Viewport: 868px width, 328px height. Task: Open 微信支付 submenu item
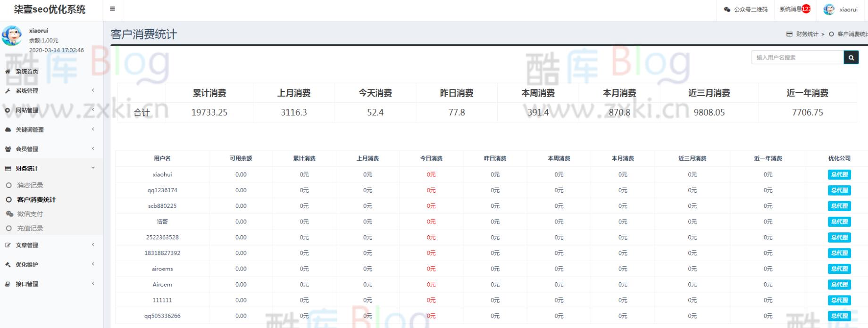coord(30,214)
